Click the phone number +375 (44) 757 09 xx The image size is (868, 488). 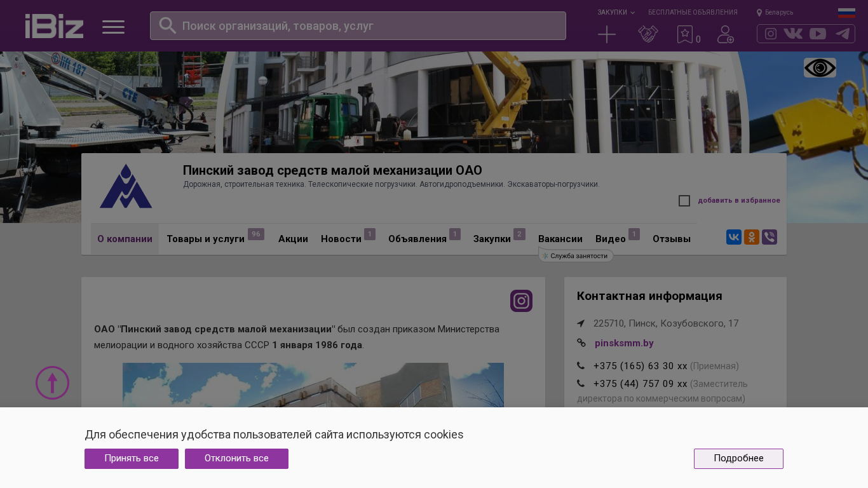(x=640, y=384)
